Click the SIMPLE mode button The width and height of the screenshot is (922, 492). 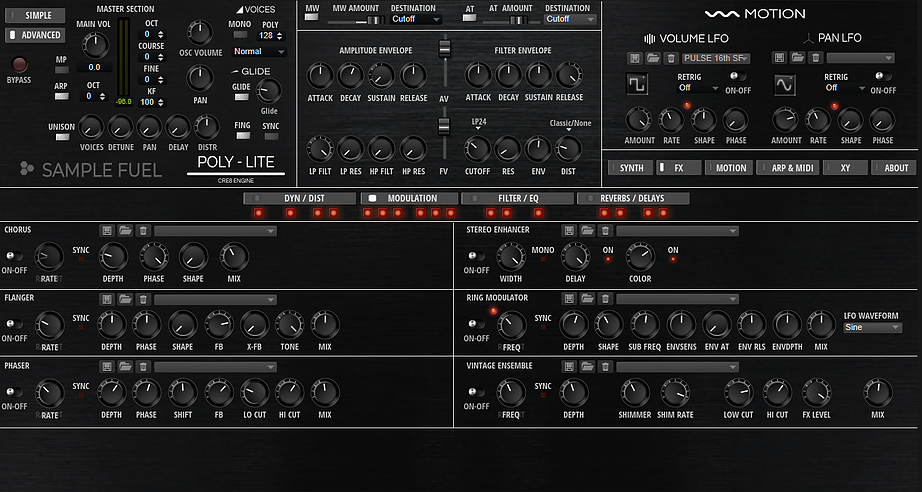[x=35, y=15]
